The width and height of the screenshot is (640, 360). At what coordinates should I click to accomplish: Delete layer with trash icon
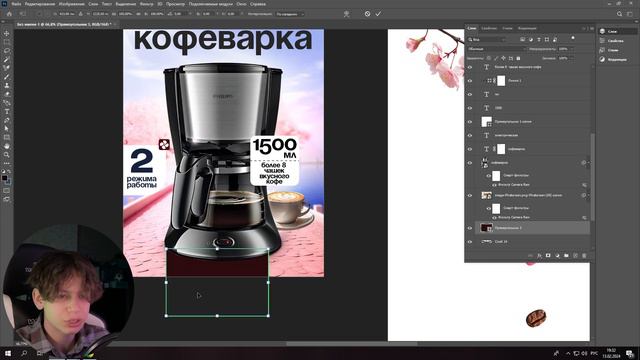584,256
